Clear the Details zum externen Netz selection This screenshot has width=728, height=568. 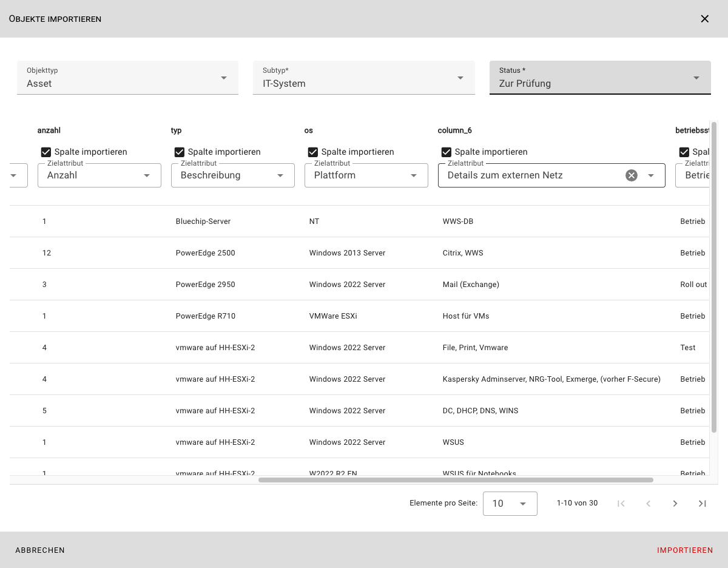(632, 175)
